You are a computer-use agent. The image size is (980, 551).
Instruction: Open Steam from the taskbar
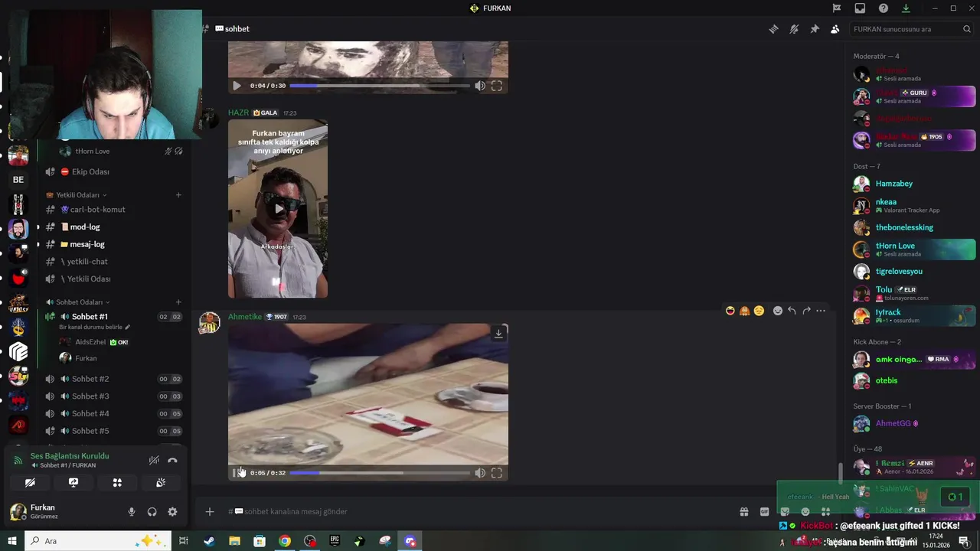click(209, 541)
